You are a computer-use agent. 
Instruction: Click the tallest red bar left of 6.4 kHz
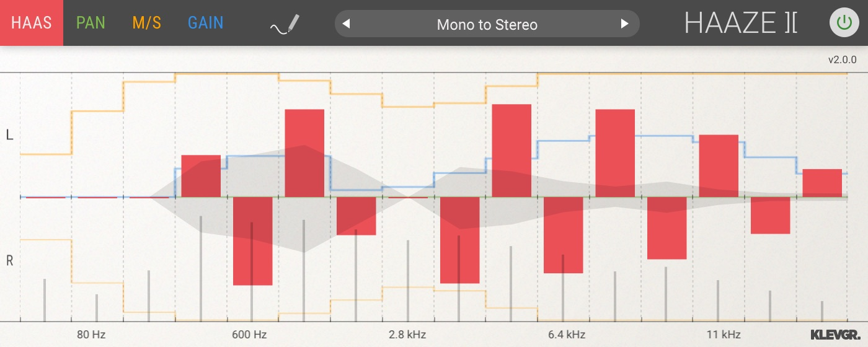click(x=511, y=150)
